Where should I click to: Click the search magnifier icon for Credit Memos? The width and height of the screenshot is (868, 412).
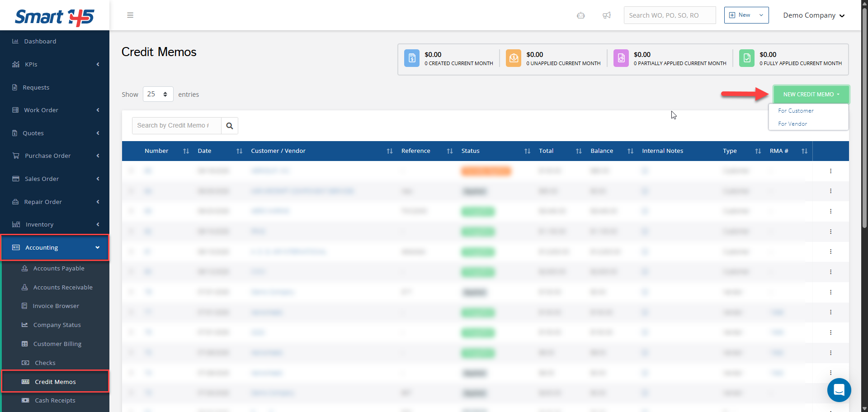coord(230,126)
